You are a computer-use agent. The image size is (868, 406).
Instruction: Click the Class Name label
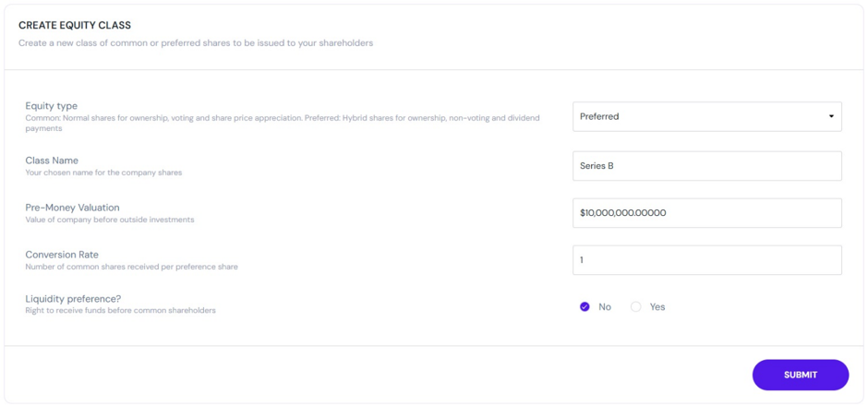(52, 161)
